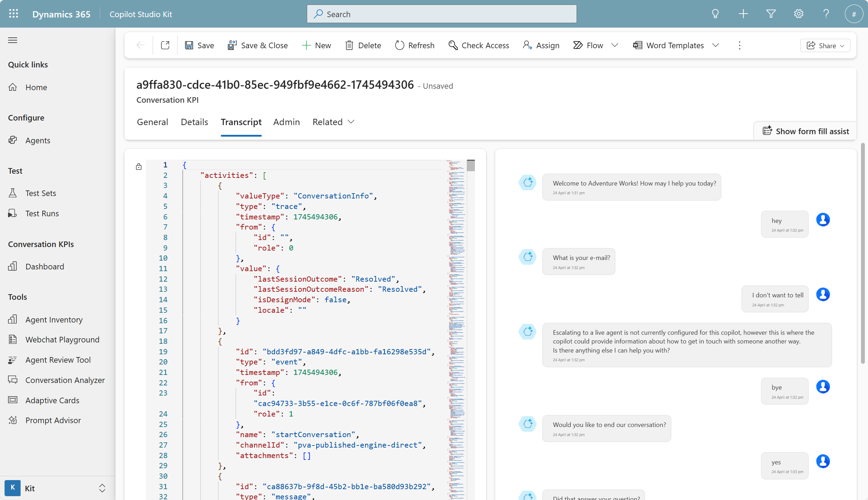Collapse the hamburger navigation menu
This screenshot has width=868, height=500.
tap(13, 40)
